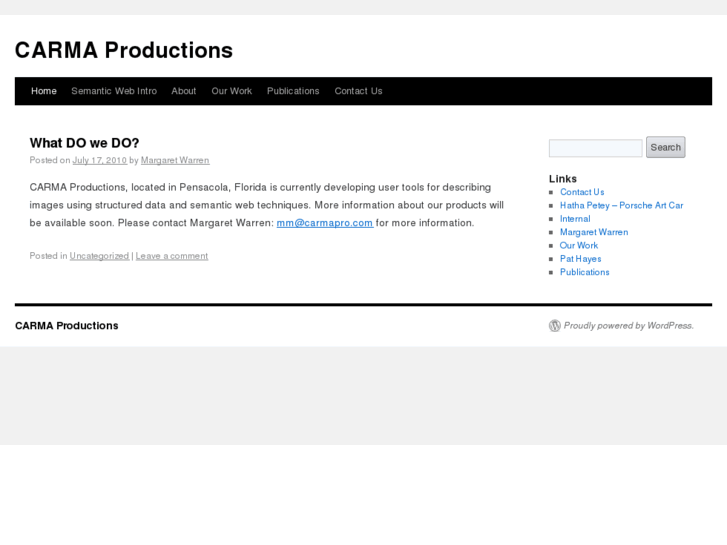727x545 pixels.
Task: Open the Internal sidebar link
Action: point(575,219)
